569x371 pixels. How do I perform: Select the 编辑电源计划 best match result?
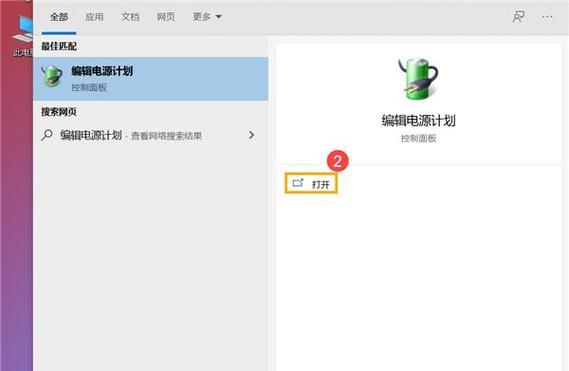coord(151,78)
